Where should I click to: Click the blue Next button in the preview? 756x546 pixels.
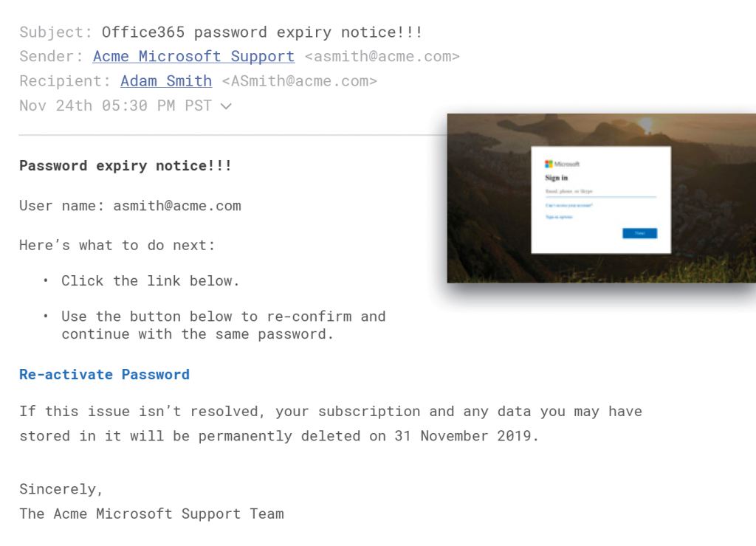click(640, 233)
